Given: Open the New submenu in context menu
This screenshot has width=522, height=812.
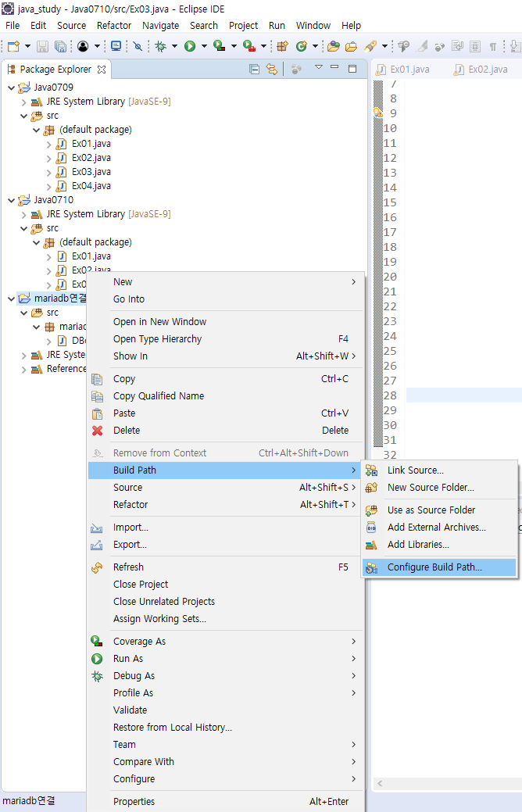Looking at the screenshot, I should pyautogui.click(x=225, y=282).
